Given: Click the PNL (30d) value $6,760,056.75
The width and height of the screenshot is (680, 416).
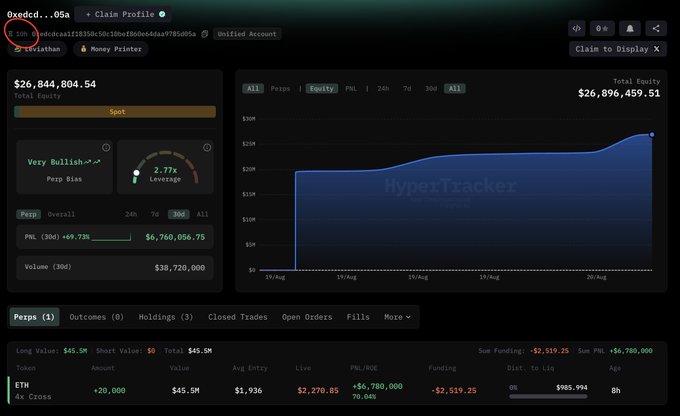Looking at the screenshot, I should point(175,237).
